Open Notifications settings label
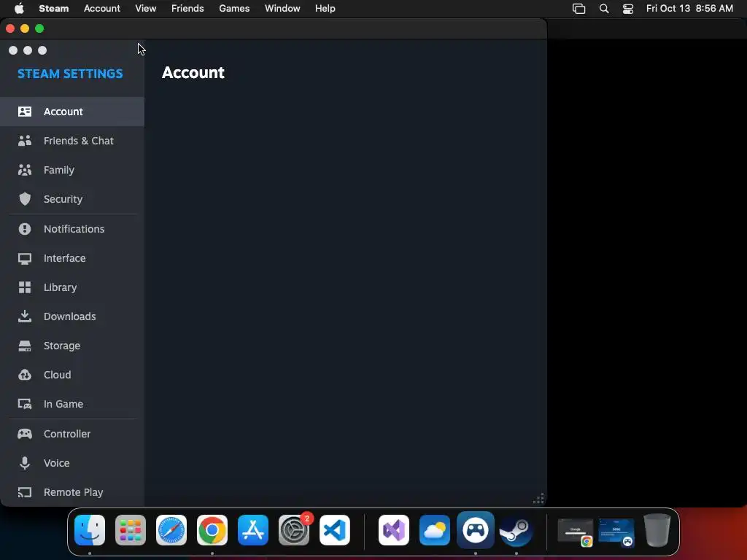Image resolution: width=747 pixels, height=560 pixels. click(74, 229)
